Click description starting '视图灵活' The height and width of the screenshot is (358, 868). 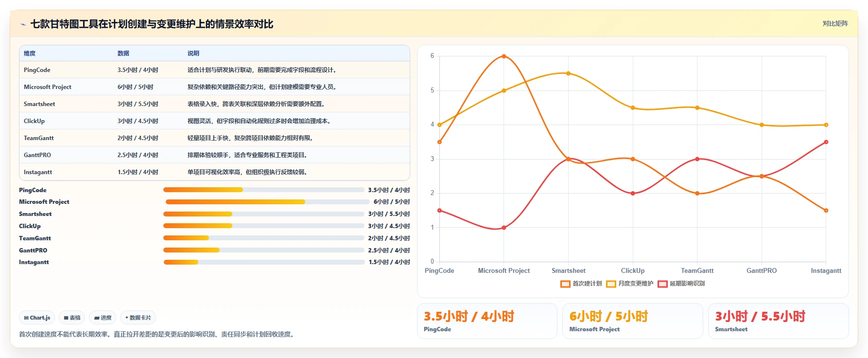[x=260, y=121]
